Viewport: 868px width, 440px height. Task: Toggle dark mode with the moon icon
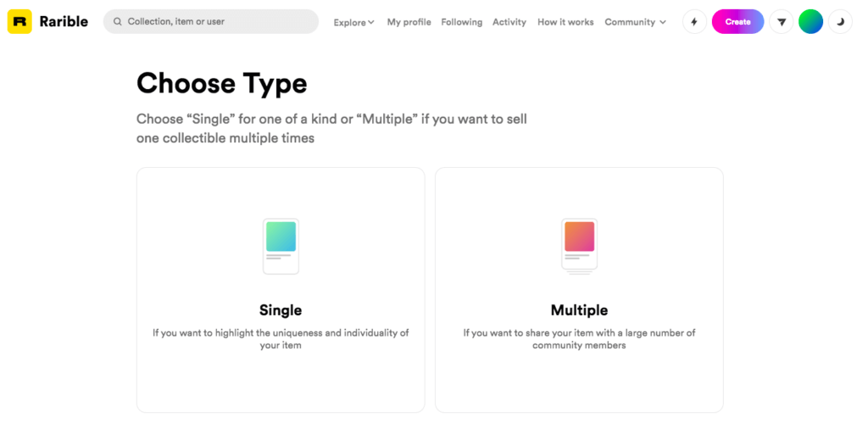(840, 22)
